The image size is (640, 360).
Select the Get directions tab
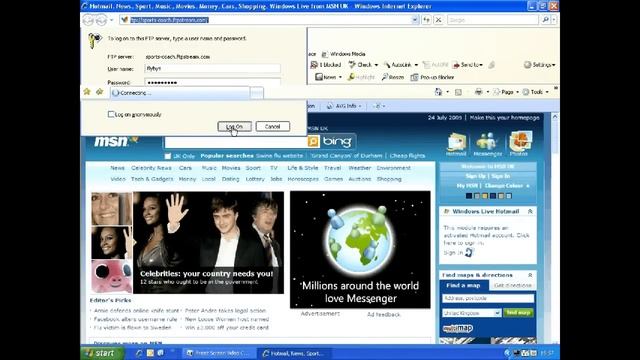click(513, 285)
